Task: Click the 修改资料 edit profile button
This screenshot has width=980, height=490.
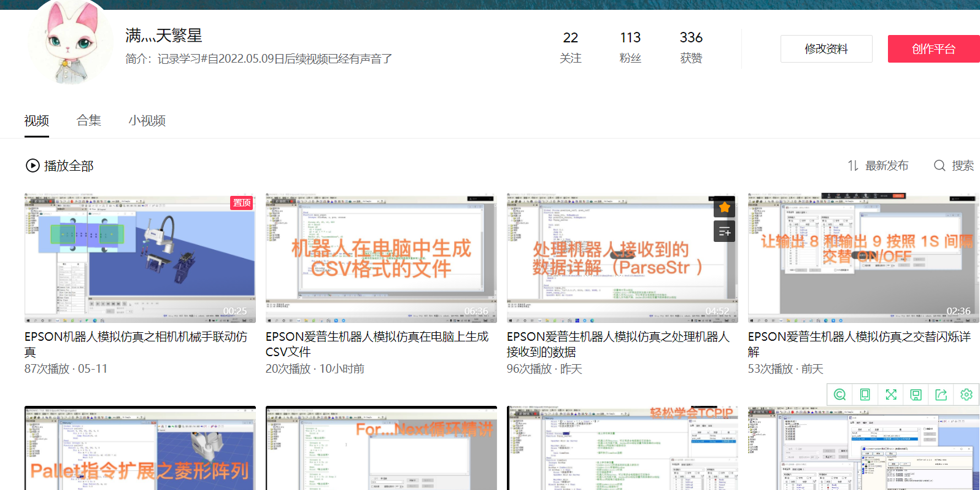Action: (x=826, y=49)
